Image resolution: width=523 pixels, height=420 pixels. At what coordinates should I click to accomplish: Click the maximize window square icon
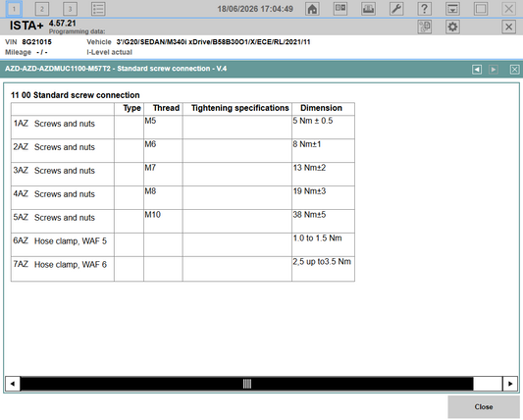481,9
